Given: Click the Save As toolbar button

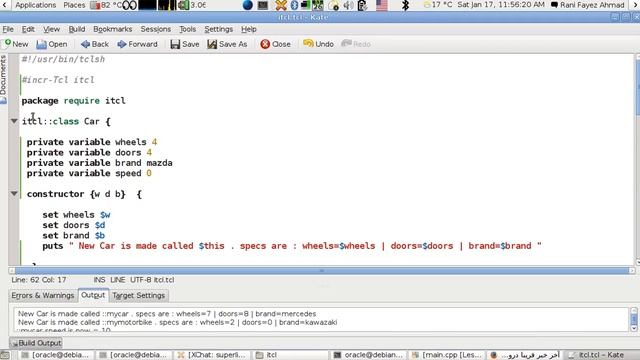Looking at the screenshot, I should tap(227, 44).
